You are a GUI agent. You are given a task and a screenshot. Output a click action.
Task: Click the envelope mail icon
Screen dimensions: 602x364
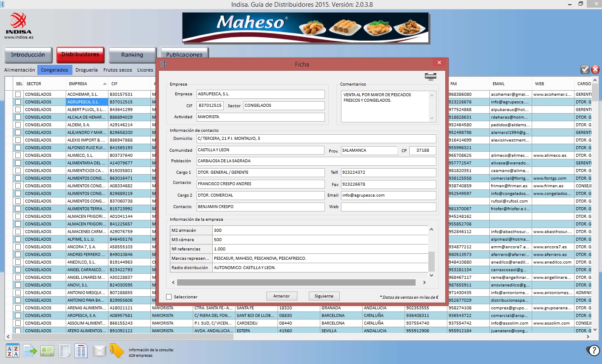pyautogui.click(x=99, y=351)
